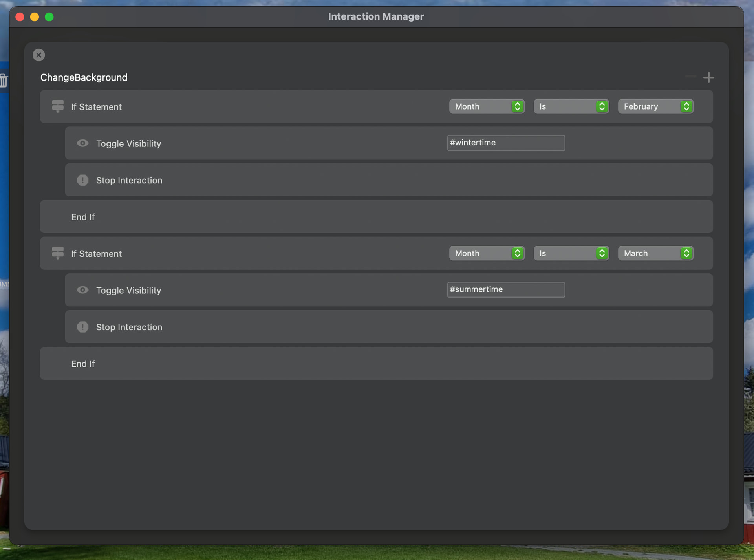Open second statement's Is operator dropdown
Screen dimensions: 754x560
coord(571,253)
